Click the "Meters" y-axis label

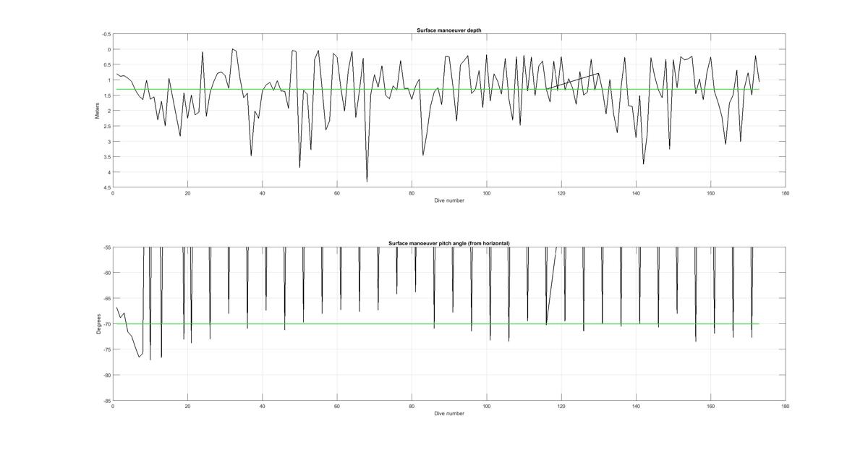pyautogui.click(x=98, y=111)
